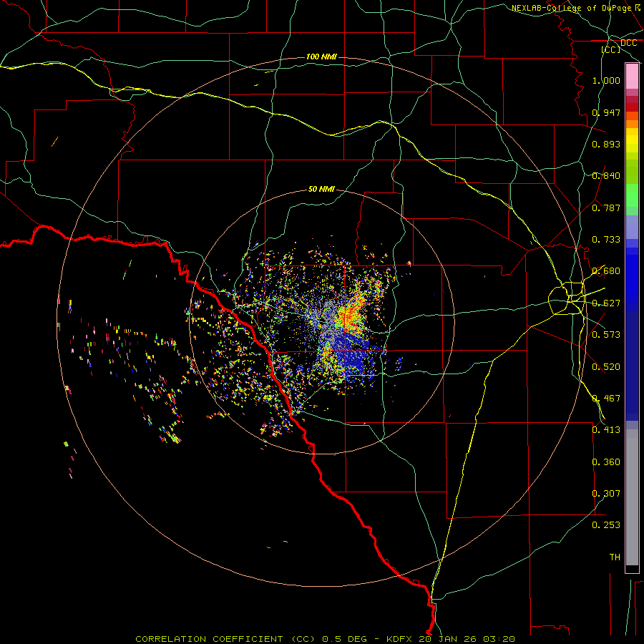The height and width of the screenshot is (644, 644).
Task: Select the 0.680 scale value
Action: coord(606,271)
